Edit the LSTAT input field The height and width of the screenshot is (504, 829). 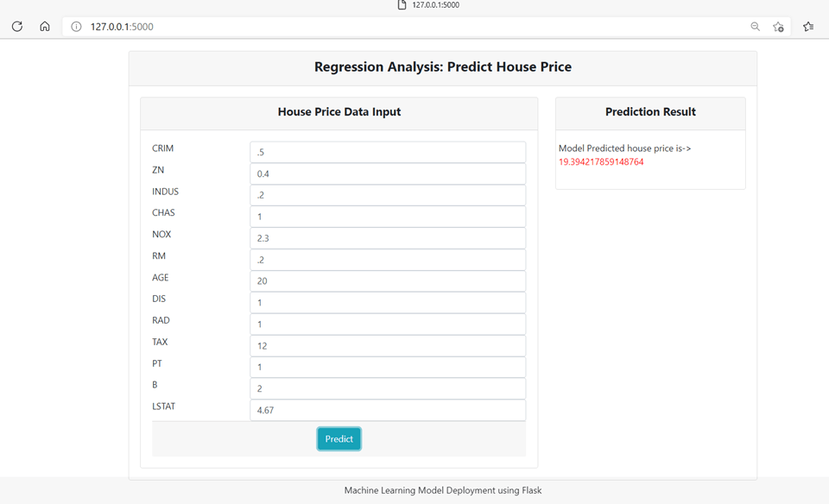pyautogui.click(x=388, y=411)
